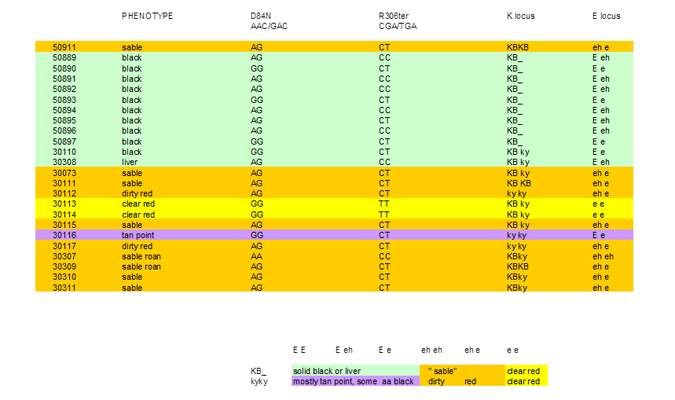The width and height of the screenshot is (675, 400).
Task: Select the K locus column header
Action: pos(520,16)
